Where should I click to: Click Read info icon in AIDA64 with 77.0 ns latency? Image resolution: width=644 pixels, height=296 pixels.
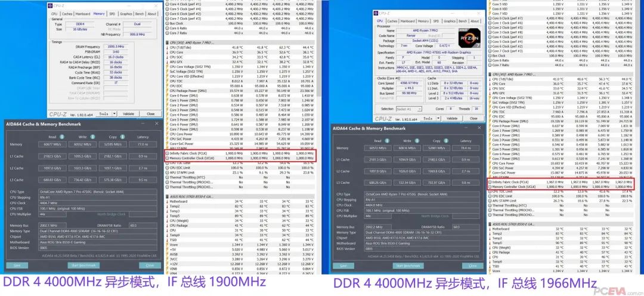tap(62, 137)
